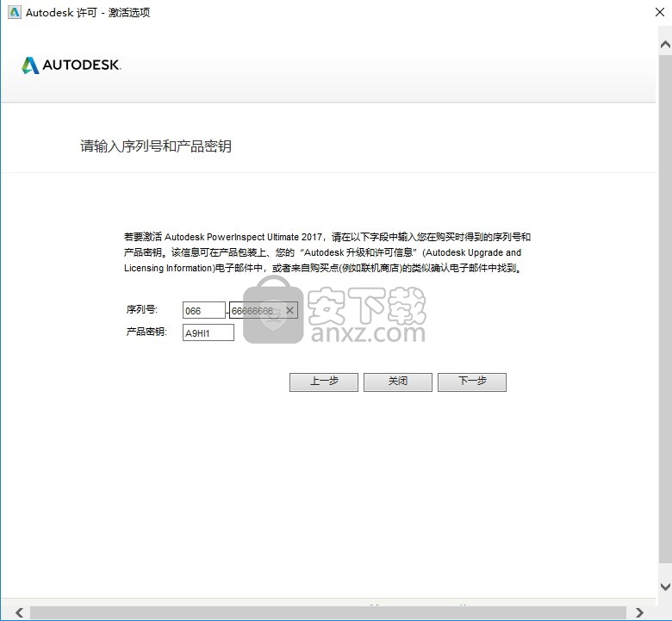Screen dimensions: 672x621
Task: Focus the serial number prefix field with 066
Action: [x=204, y=310]
